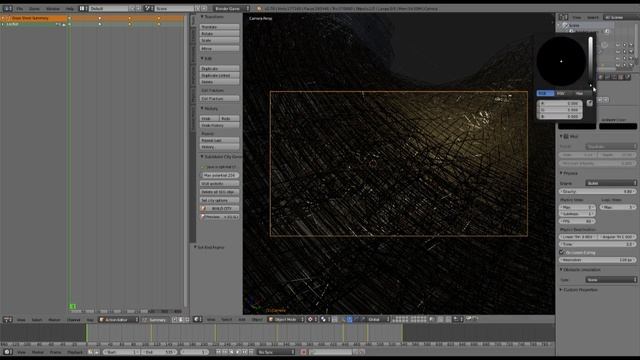Image resolution: width=640 pixels, height=360 pixels.
Task: Collapse the Physics panel in properties
Action: 561,173
